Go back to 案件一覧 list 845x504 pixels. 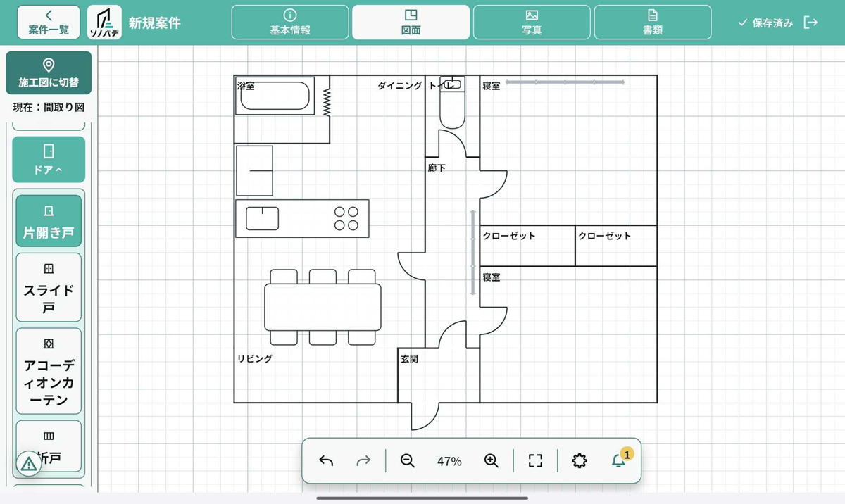(x=49, y=22)
